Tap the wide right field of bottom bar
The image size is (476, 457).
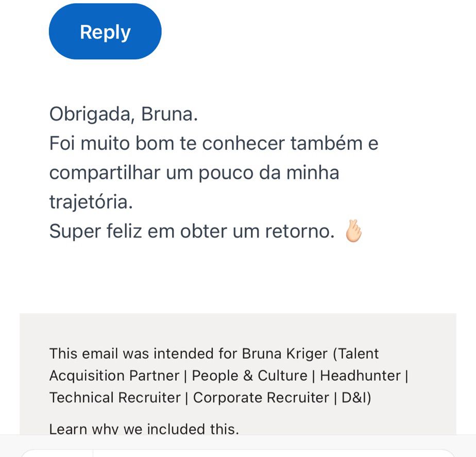pos(274,453)
